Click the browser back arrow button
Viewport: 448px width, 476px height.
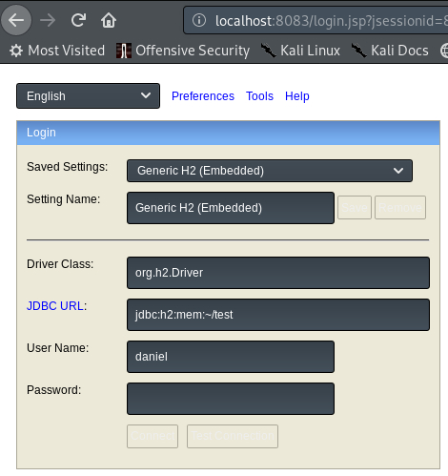tap(16, 20)
